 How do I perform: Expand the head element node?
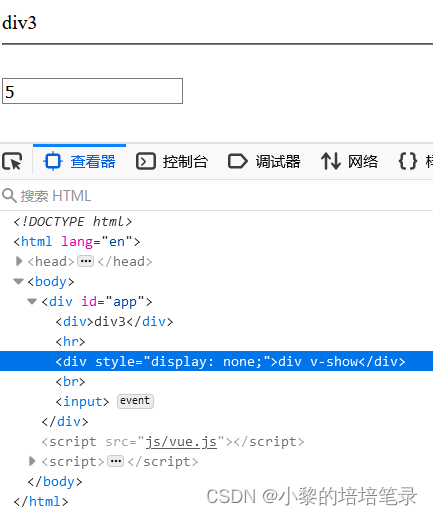19,261
